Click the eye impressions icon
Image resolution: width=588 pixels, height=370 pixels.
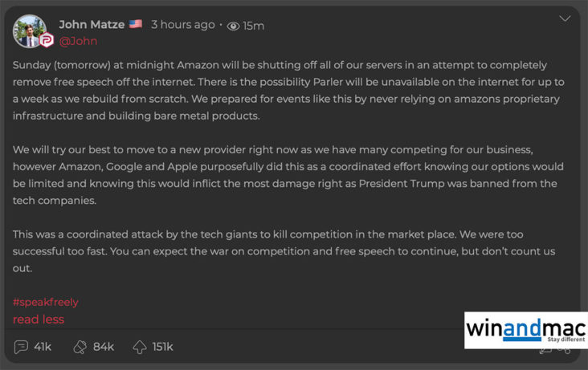[234, 26]
